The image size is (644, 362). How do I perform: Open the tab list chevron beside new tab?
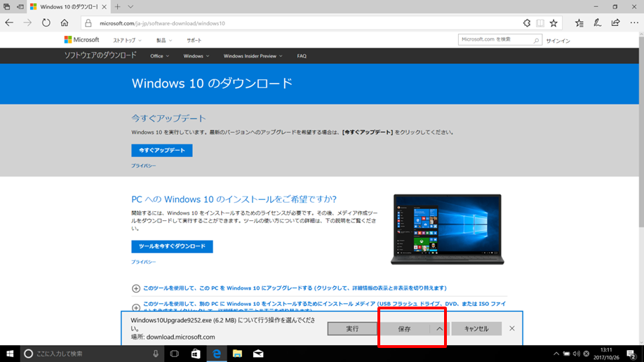(130, 6)
